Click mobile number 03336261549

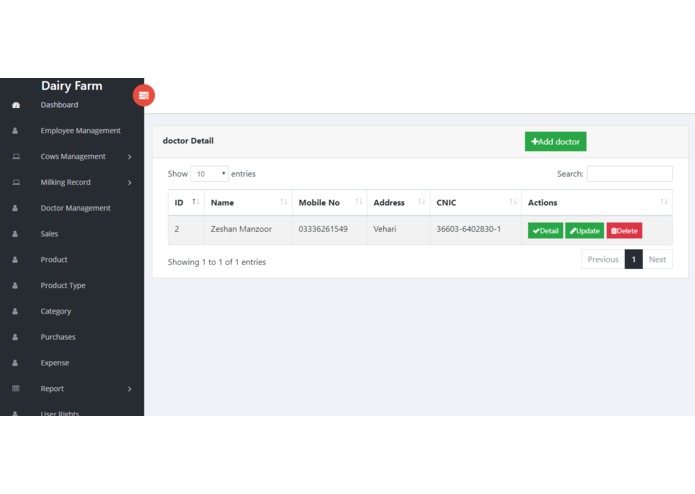[323, 229]
